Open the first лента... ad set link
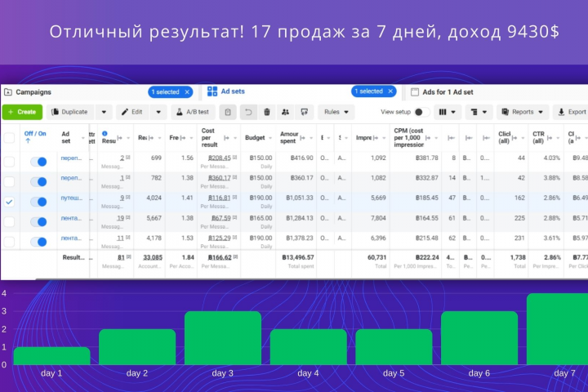588x392 pixels. [x=71, y=218]
